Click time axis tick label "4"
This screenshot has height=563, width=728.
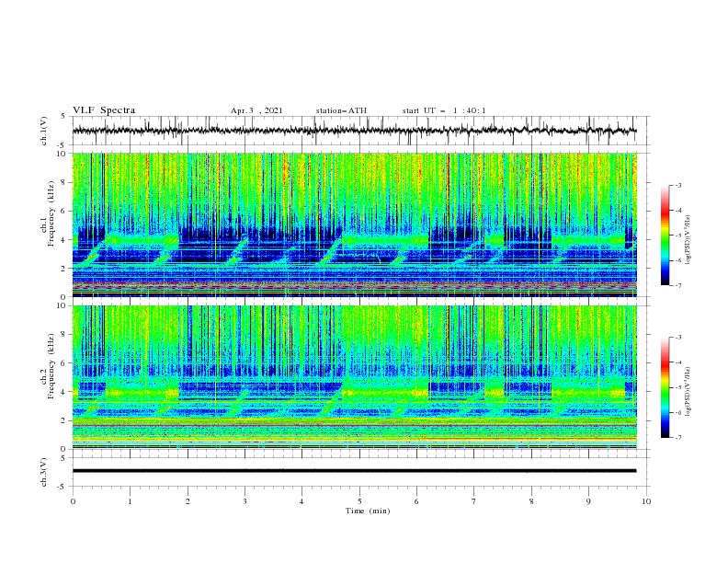tap(301, 501)
